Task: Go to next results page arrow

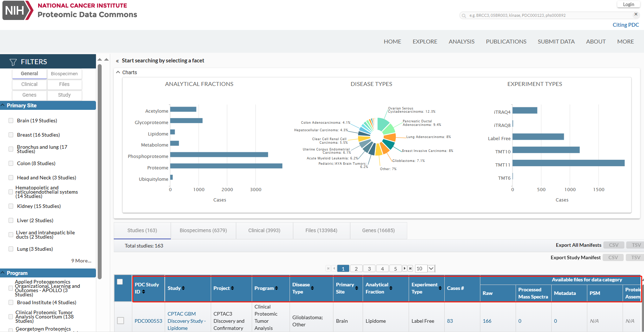Action: [x=405, y=268]
